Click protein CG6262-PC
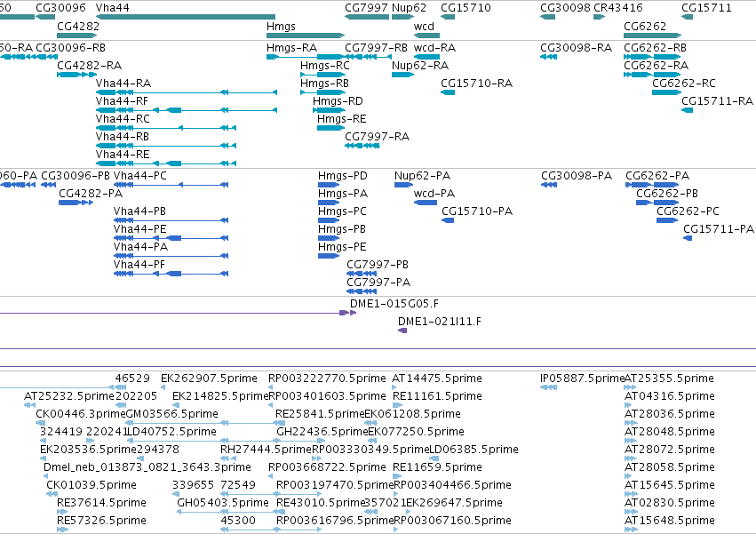 pyautogui.click(x=667, y=220)
